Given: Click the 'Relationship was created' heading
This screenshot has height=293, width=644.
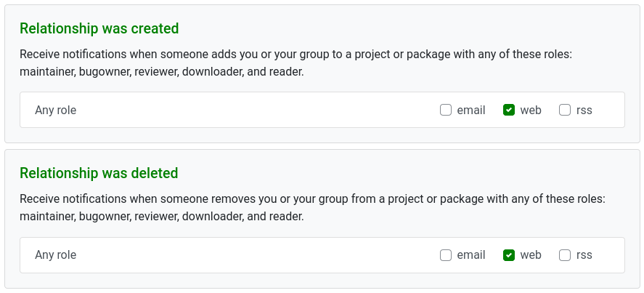Looking at the screenshot, I should (99, 28).
